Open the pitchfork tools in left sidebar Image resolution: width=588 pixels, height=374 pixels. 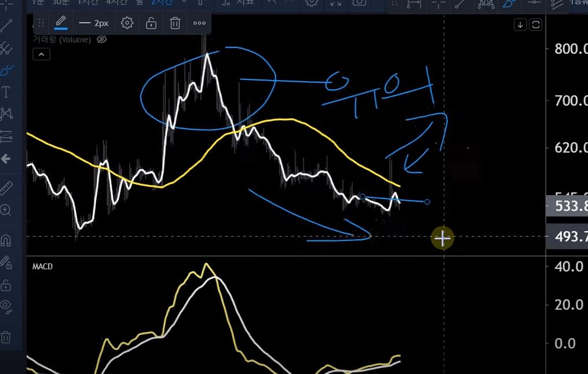click(6, 48)
